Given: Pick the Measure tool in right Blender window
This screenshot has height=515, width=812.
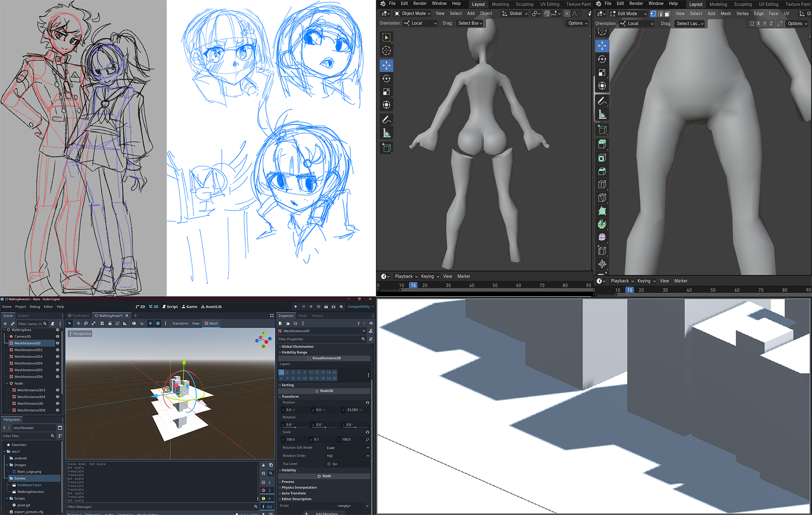Looking at the screenshot, I should point(602,115).
